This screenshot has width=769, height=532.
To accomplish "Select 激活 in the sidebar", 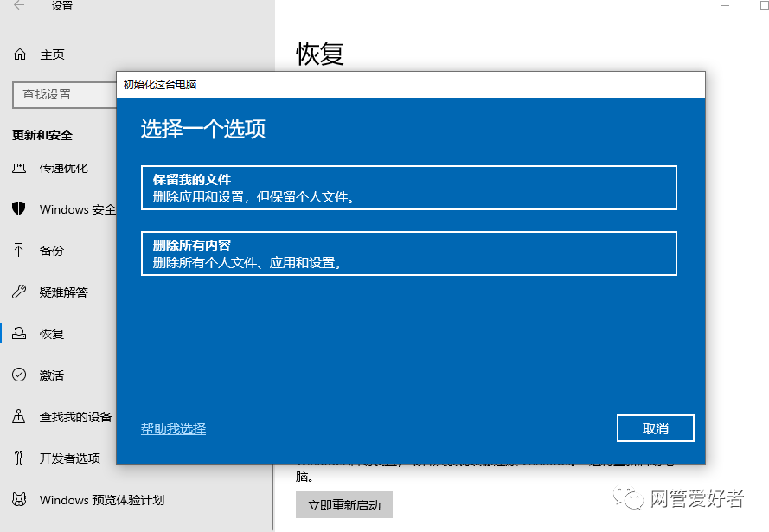I will [x=52, y=375].
